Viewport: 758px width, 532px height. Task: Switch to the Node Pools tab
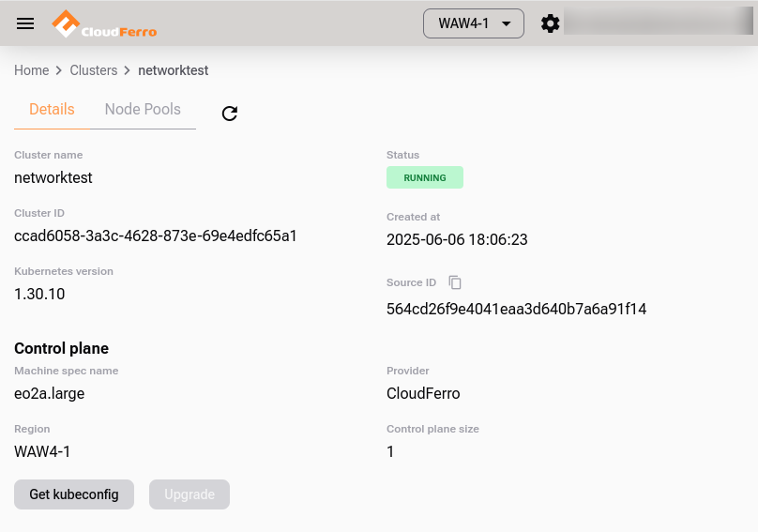(143, 109)
